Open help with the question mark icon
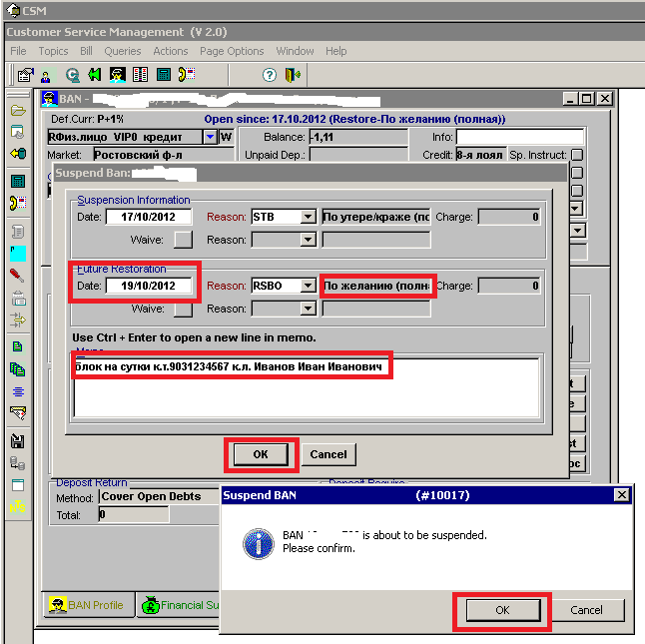The height and width of the screenshot is (644, 645). pos(270,75)
